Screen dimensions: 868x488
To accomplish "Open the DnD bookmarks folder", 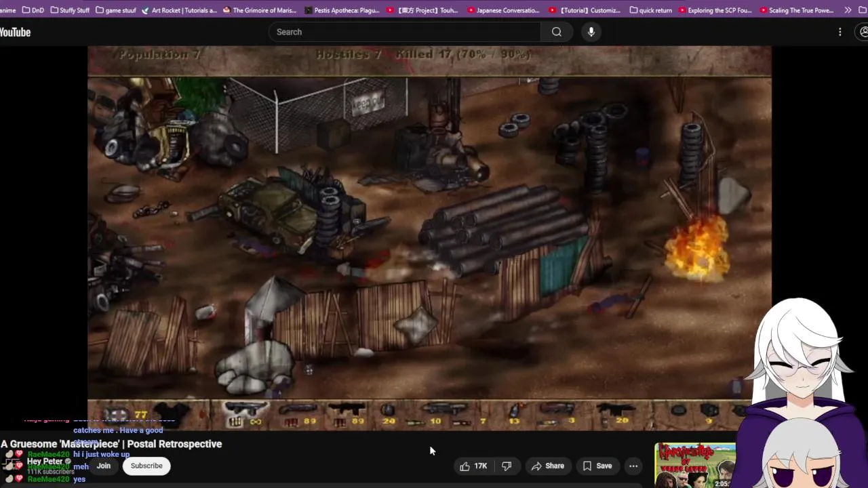I will (33, 10).
